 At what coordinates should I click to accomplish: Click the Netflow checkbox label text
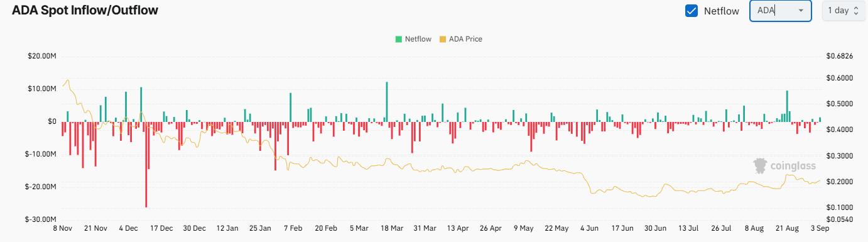coord(721,11)
